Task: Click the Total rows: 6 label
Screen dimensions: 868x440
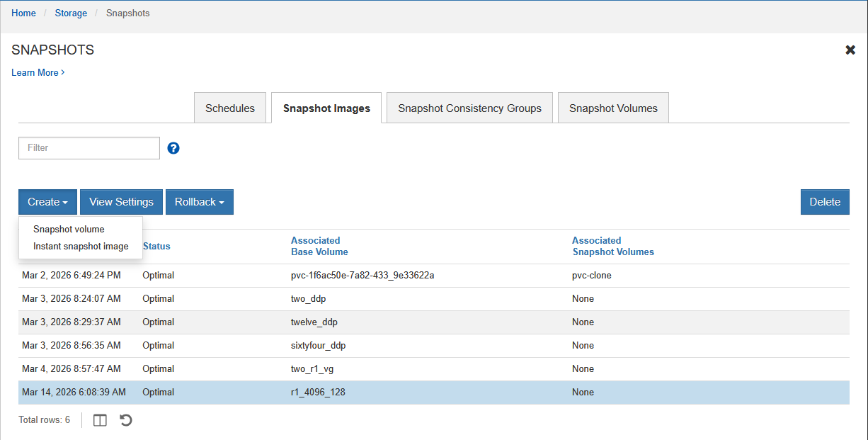Action: click(x=45, y=420)
